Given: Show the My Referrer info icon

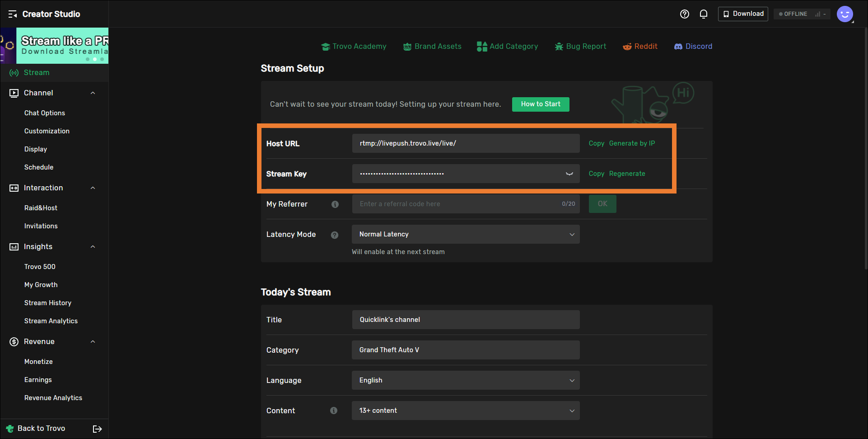Looking at the screenshot, I should (x=335, y=204).
